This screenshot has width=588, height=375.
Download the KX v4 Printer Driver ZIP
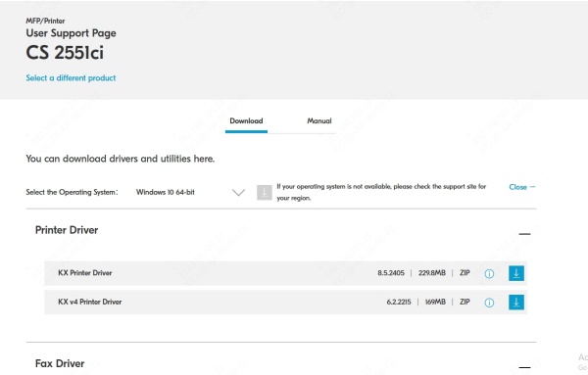(x=516, y=302)
